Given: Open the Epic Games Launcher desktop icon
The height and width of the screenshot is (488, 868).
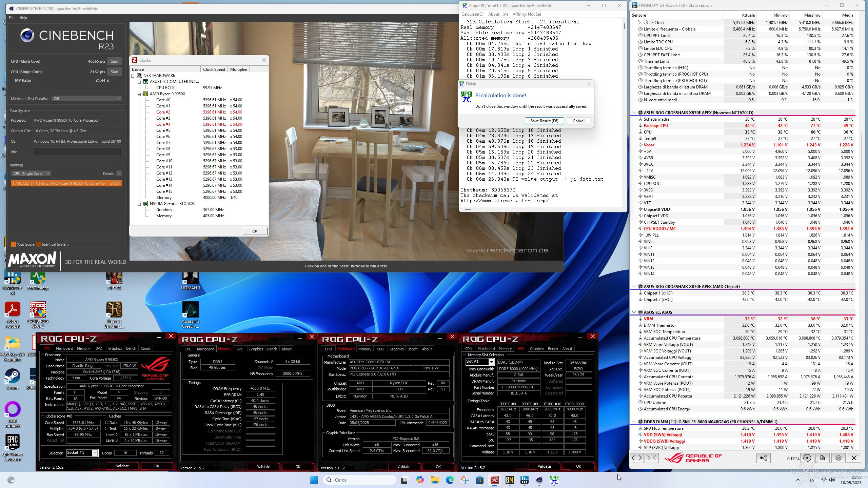Looking at the screenshot, I should coord(13,447).
